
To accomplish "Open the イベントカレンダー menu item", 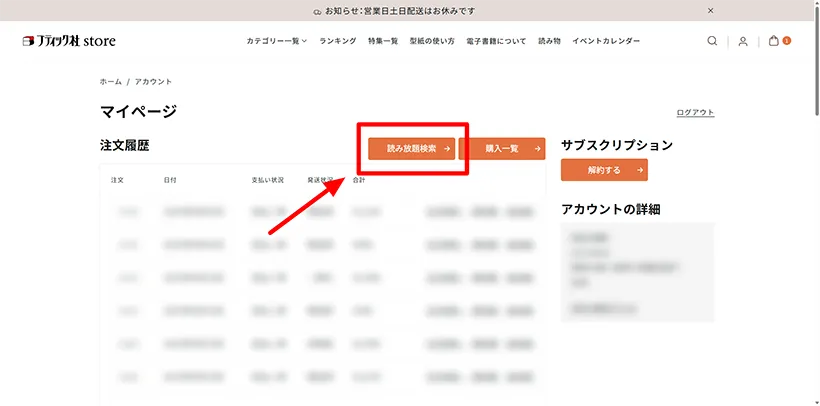I will [x=606, y=41].
